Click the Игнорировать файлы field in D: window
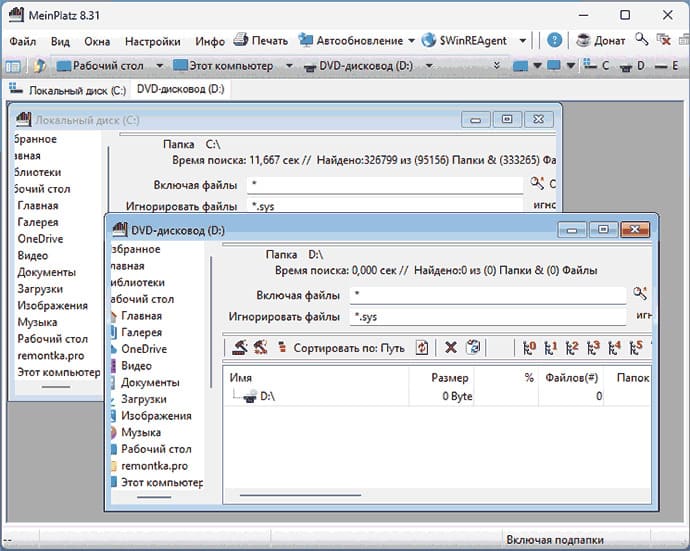The image size is (690, 551). click(x=488, y=316)
